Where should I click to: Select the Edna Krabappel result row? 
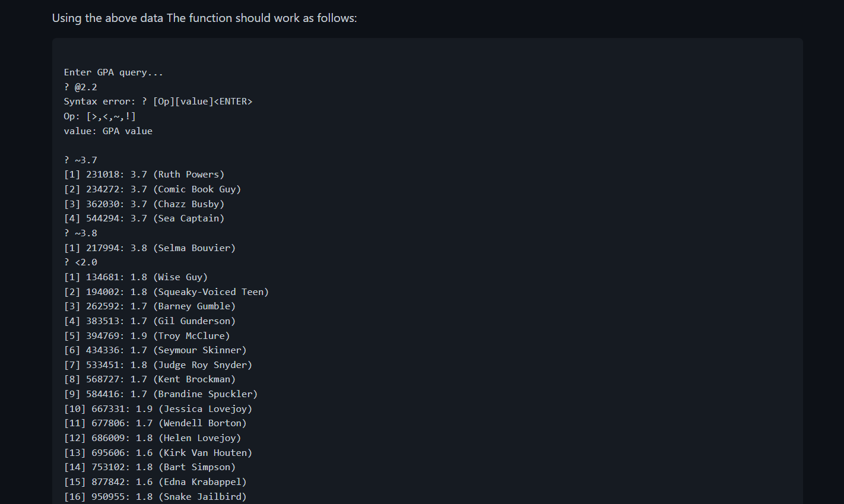click(x=156, y=481)
